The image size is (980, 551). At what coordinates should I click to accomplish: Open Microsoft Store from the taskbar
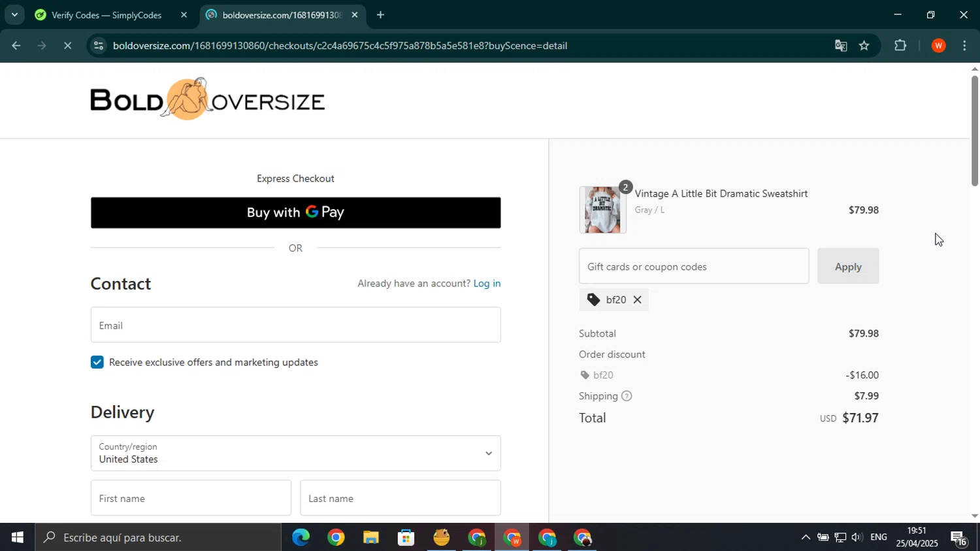[x=406, y=537]
